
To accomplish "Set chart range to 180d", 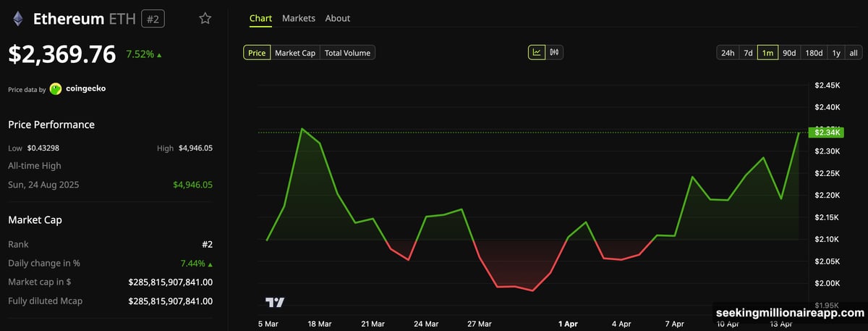I will pos(814,53).
